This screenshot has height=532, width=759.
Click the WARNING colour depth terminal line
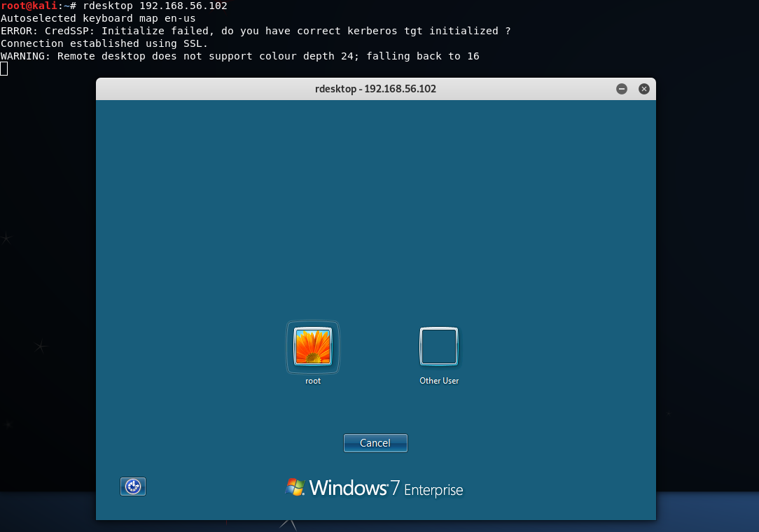tap(240, 56)
